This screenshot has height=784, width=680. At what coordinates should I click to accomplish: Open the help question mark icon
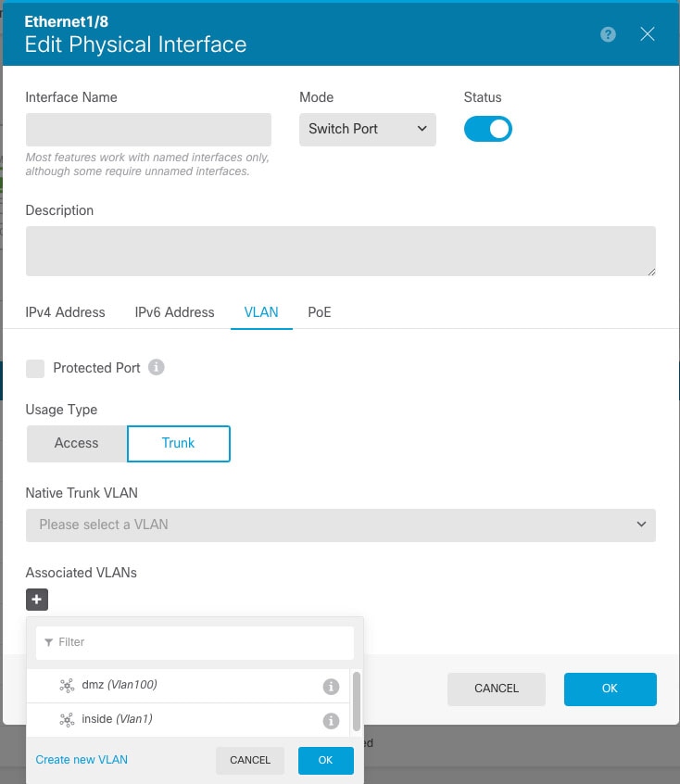(607, 33)
